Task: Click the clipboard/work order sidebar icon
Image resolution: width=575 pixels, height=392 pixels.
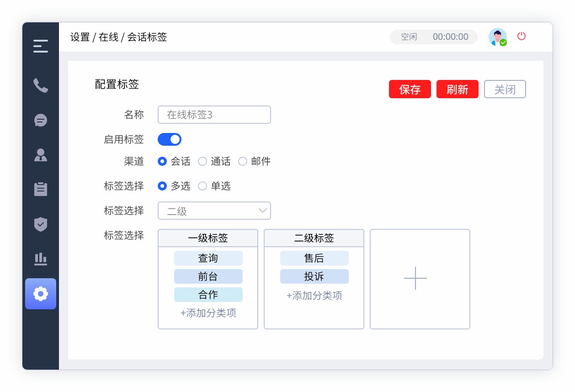Action: click(40, 189)
